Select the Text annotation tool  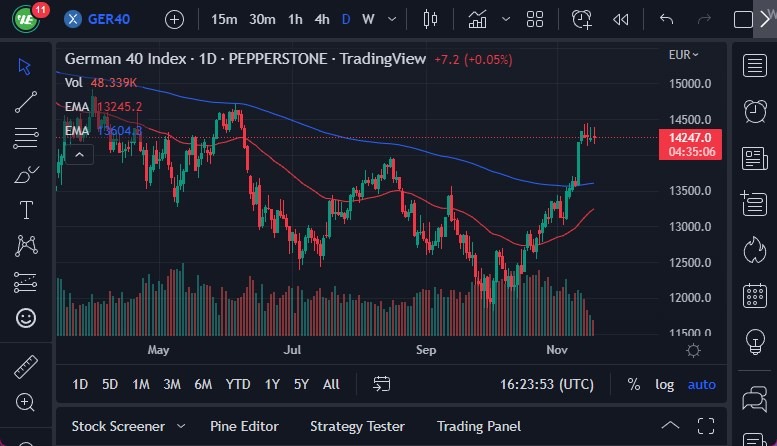[x=26, y=210]
